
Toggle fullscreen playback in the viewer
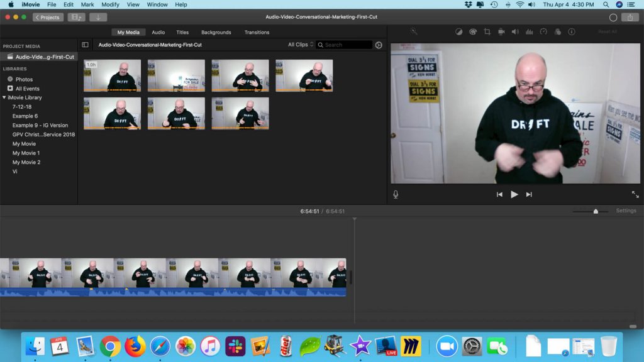click(635, 194)
